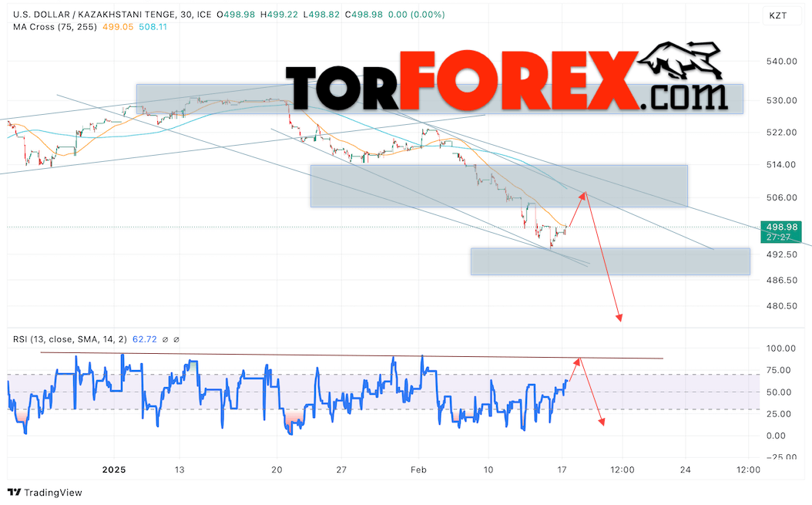Screen dimensions: 812x505
Task: Click the low value L498.82
Action: pos(320,15)
